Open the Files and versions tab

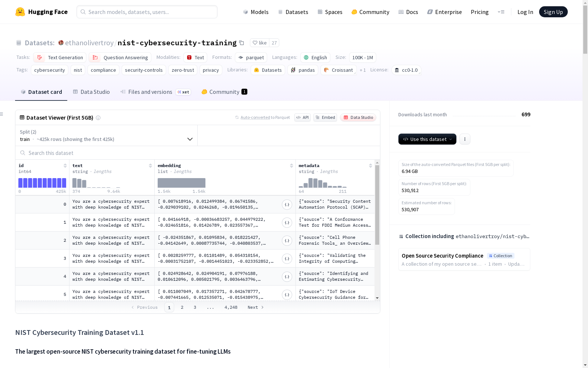(155, 92)
